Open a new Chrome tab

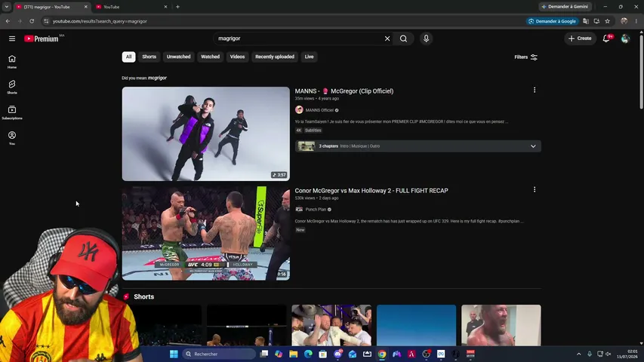pyautogui.click(x=177, y=7)
